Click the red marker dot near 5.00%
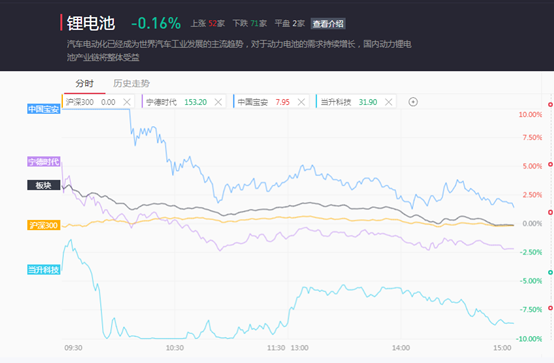Screen dimensions: 554x363 click(x=550, y=164)
